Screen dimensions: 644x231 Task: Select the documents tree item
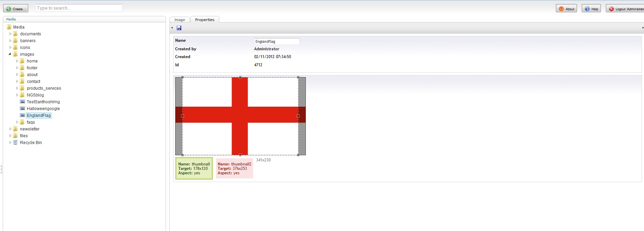(30, 34)
